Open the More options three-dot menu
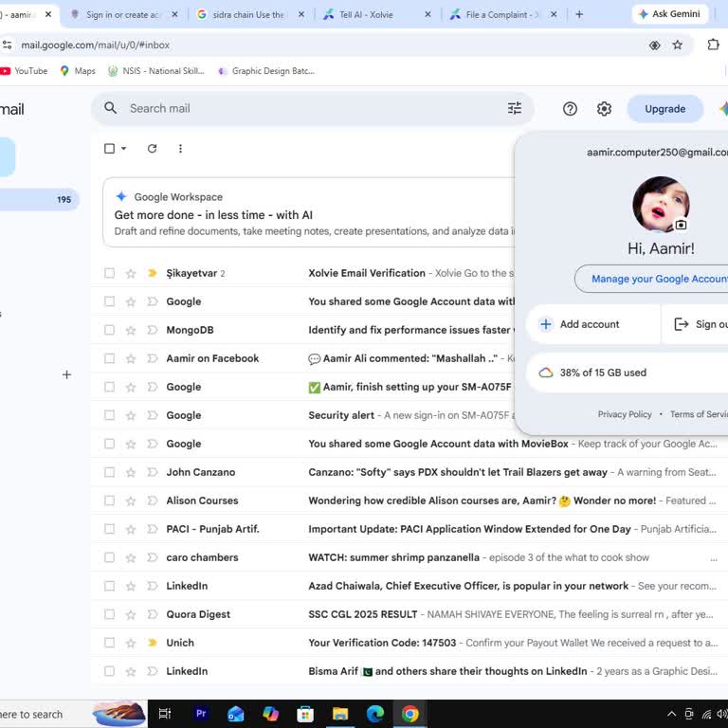This screenshot has width=728, height=728. pos(180,149)
